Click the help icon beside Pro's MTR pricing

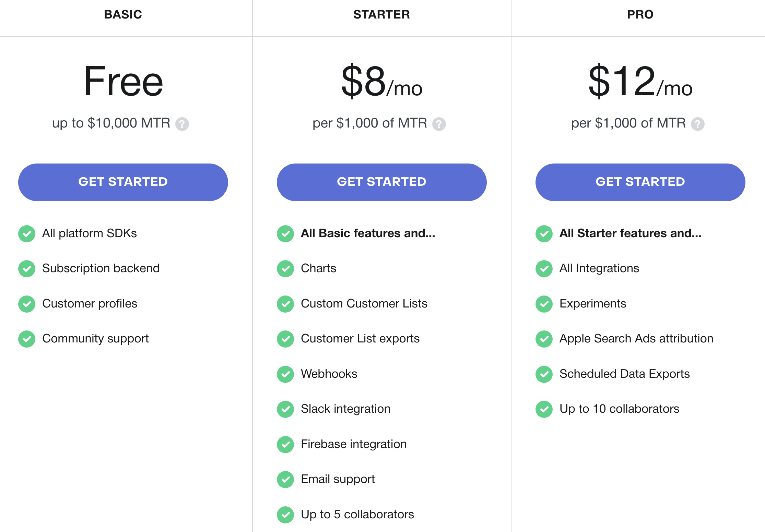(697, 124)
